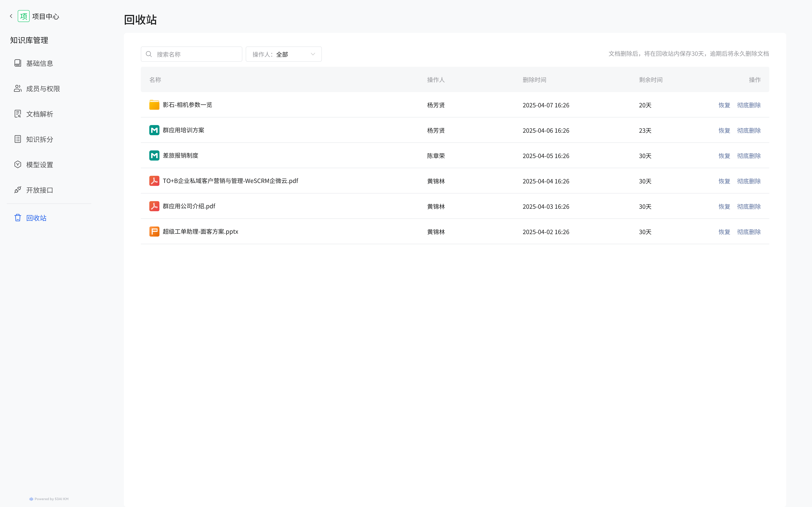Go to 知识拆分 in the sidebar
This screenshot has height=507, width=812.
pyautogui.click(x=40, y=139)
